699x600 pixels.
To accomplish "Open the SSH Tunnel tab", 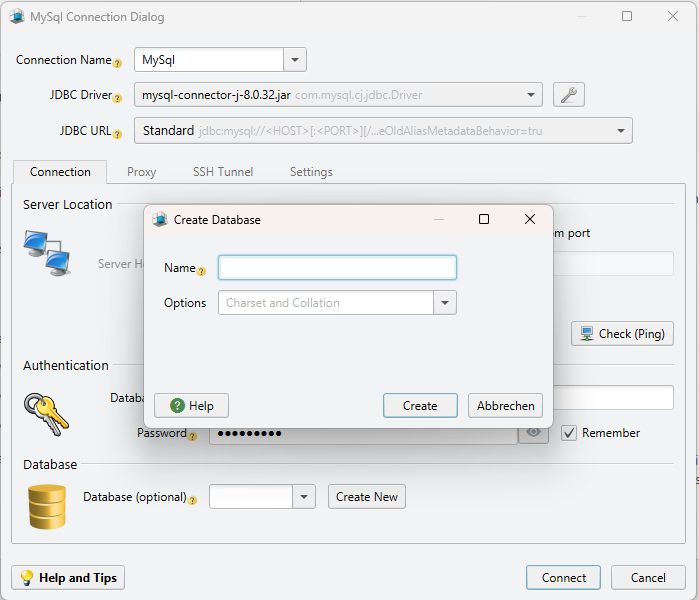I will tap(223, 172).
